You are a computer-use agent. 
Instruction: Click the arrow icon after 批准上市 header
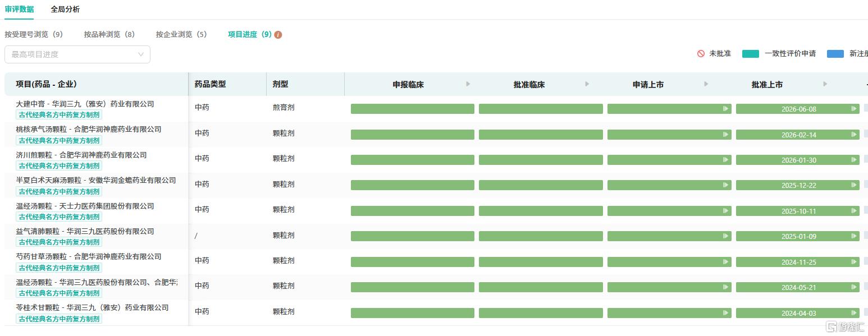[x=825, y=84]
